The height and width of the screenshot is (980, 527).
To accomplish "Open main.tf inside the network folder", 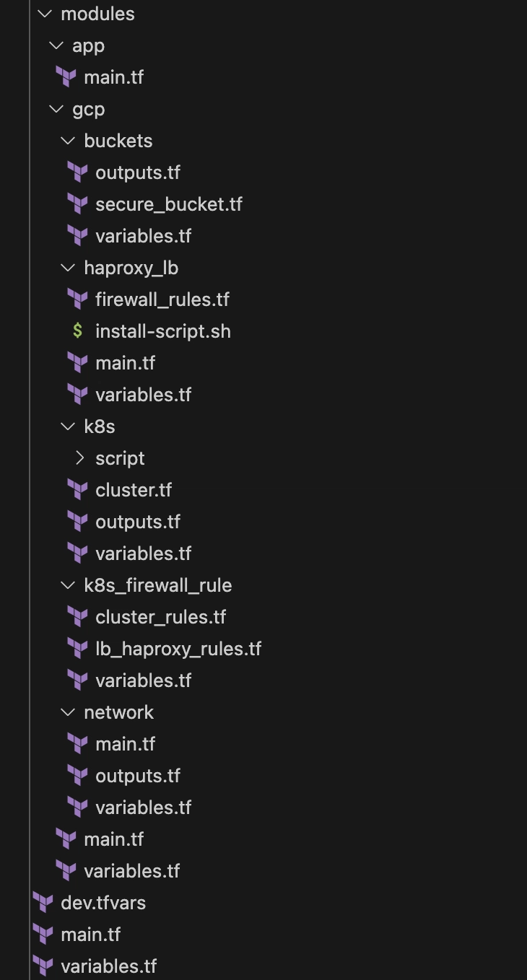I will click(x=126, y=744).
